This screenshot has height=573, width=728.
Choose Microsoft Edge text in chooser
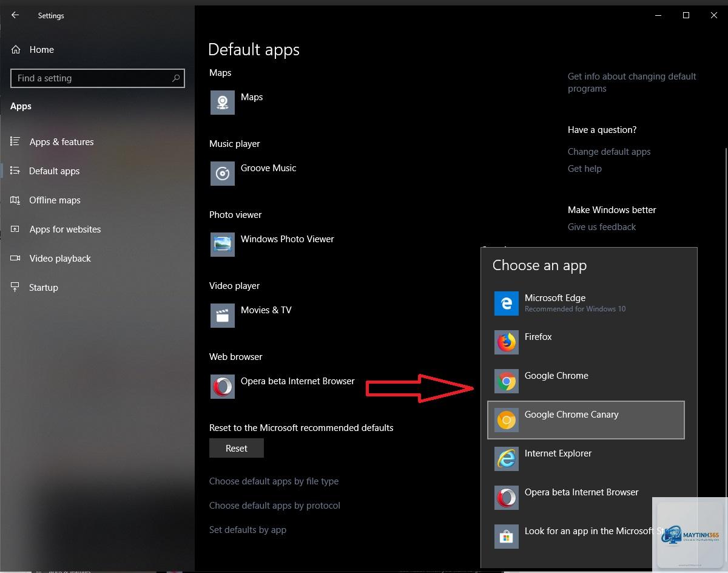click(x=555, y=297)
